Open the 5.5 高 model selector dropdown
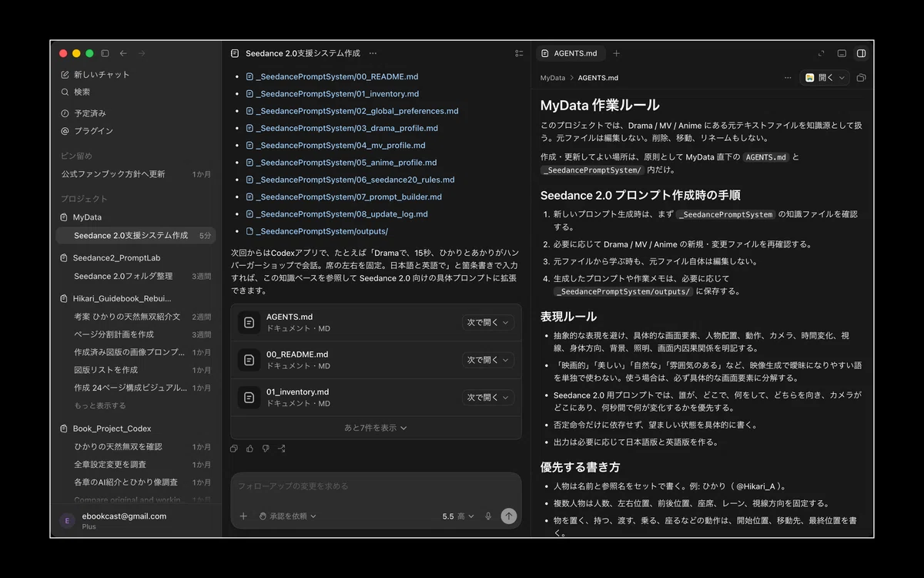This screenshot has height=578, width=924. (x=458, y=516)
